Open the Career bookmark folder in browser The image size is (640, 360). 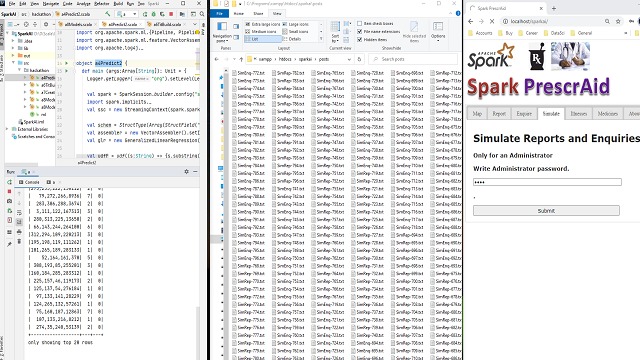coord(528,33)
